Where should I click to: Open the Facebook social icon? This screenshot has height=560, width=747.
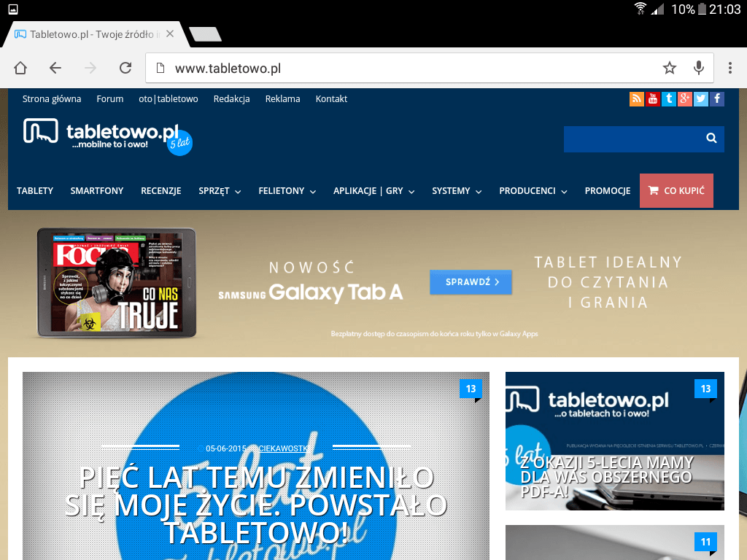click(717, 99)
